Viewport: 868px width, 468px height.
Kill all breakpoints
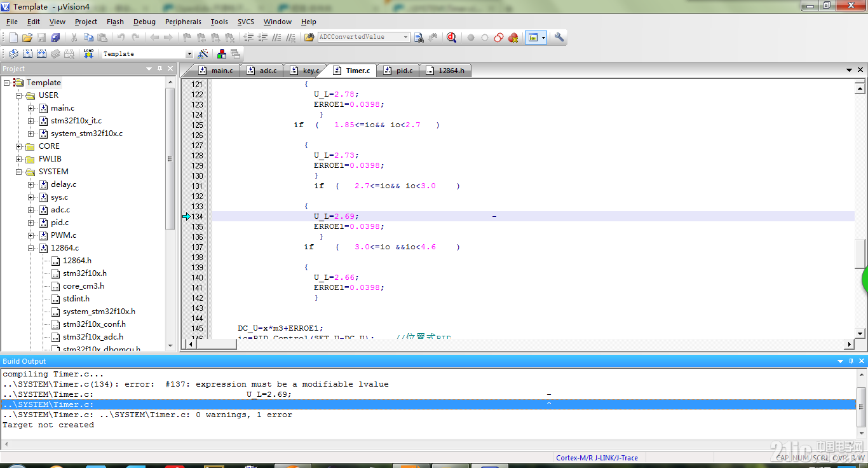pyautogui.click(x=513, y=38)
